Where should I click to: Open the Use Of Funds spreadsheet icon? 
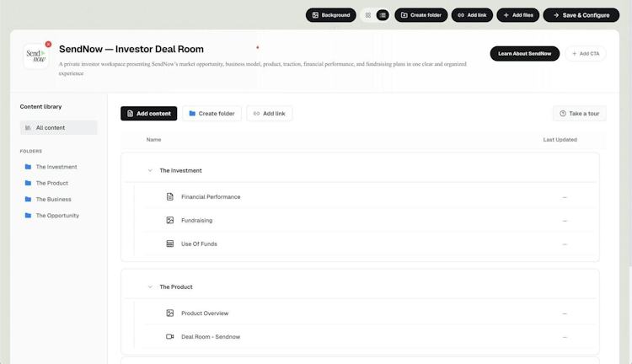(170, 244)
